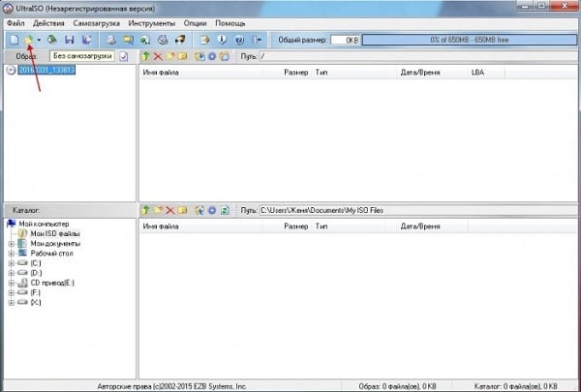The height and width of the screenshot is (392, 581).
Task: Click the Open image file folder icon
Action: (x=28, y=40)
